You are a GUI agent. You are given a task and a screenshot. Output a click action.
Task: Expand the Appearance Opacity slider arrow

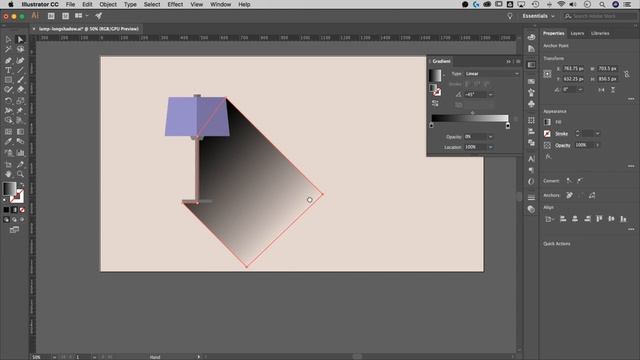(x=598, y=145)
